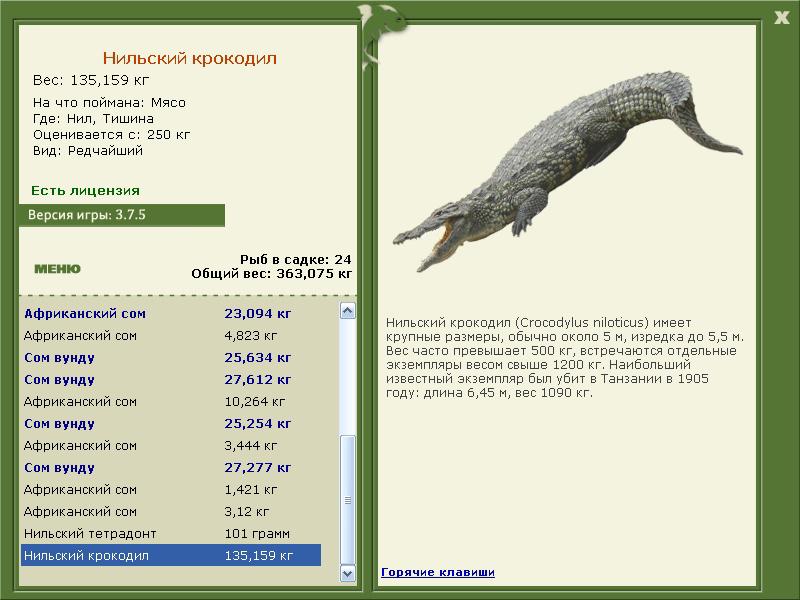
Task: Select Африканский сом weighing 3,12 кг
Action: click(x=171, y=511)
